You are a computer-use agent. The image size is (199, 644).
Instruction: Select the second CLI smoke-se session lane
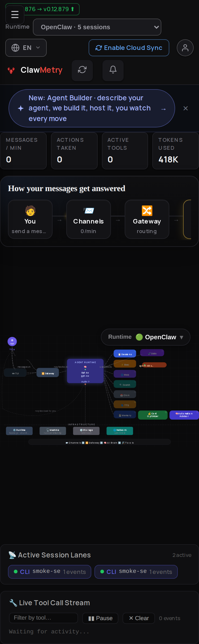point(136,572)
